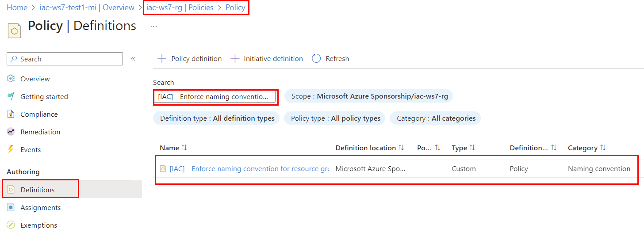Open Events in the sidebar
Image resolution: width=644 pixels, height=244 pixels.
[31, 149]
